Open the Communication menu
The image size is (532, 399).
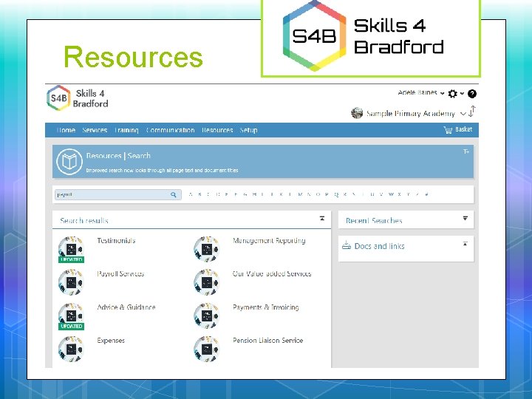(x=171, y=130)
